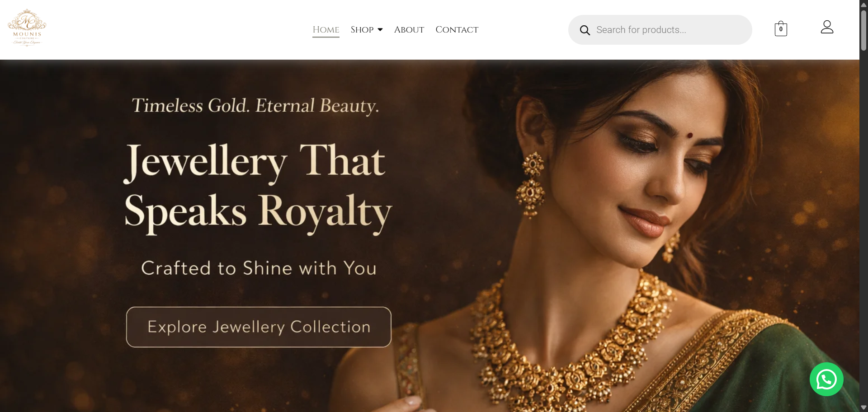Open the About page
The image size is (868, 412).
click(x=409, y=30)
